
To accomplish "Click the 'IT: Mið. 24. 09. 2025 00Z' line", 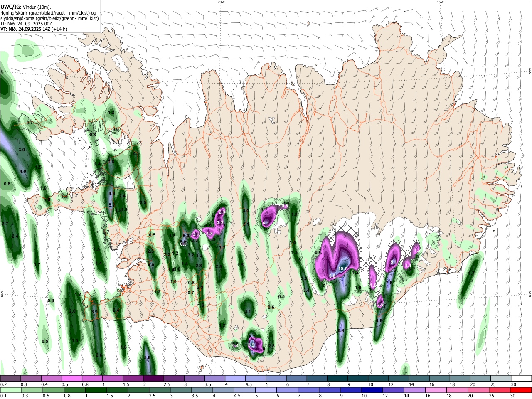I will [x=26, y=24].
